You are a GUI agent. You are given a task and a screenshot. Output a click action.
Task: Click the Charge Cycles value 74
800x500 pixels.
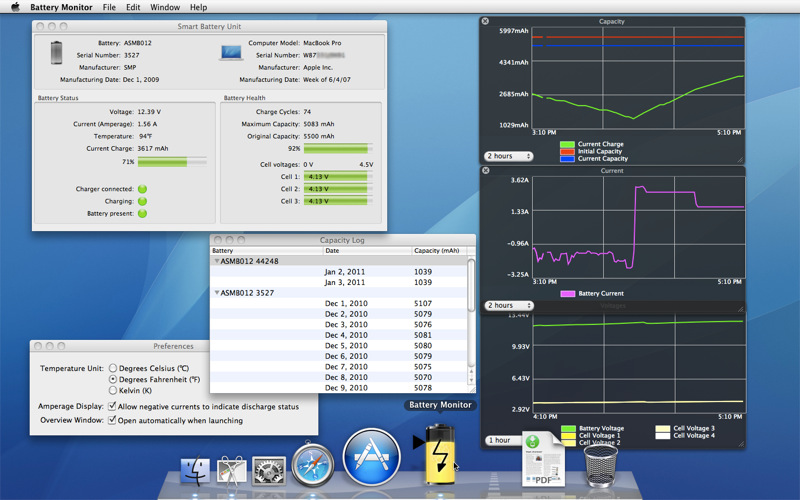[307, 112]
